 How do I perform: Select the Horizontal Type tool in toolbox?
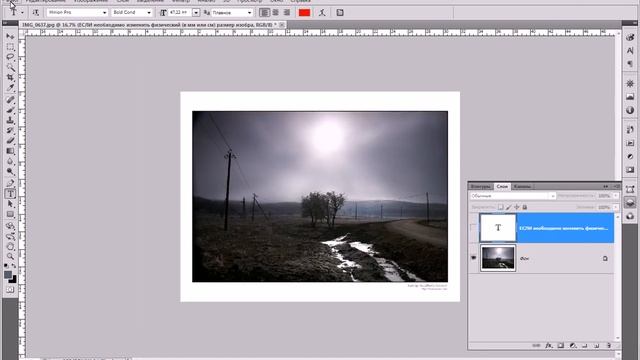coord(10,193)
